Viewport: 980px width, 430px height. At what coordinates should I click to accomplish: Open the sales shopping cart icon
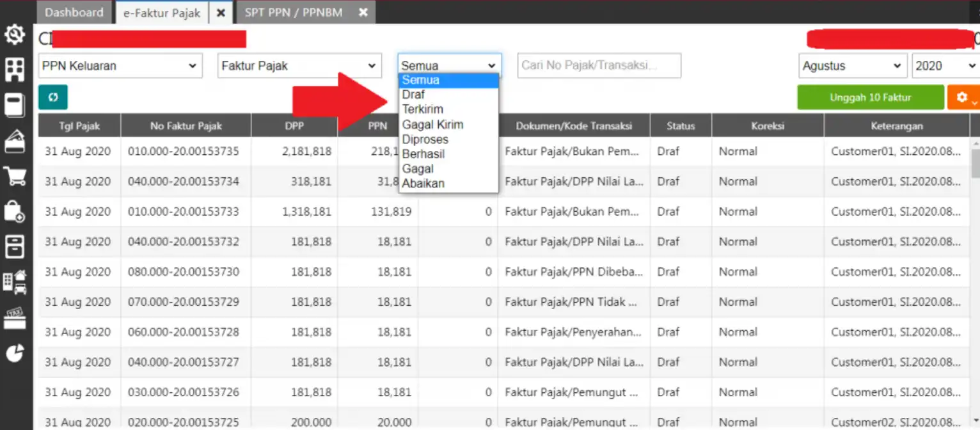click(15, 176)
